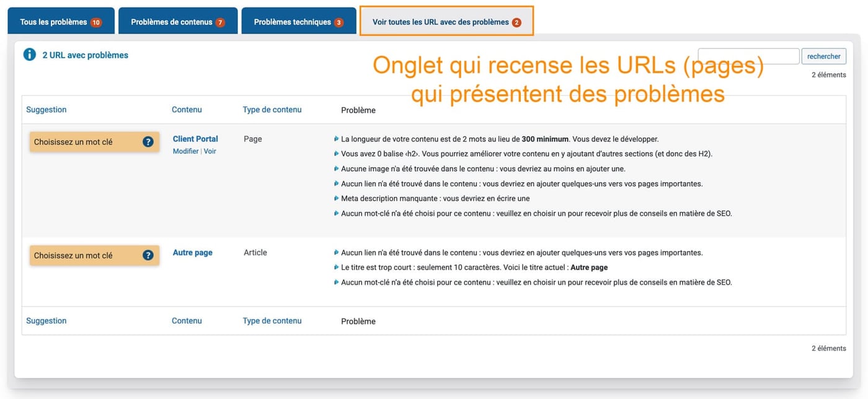
Task: Click the help question mark on Client Portal's keyword field
Action: point(148,141)
